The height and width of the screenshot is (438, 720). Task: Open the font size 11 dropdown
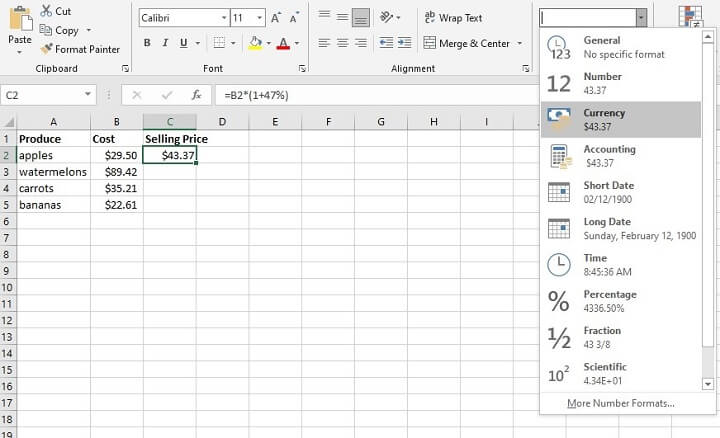pyautogui.click(x=259, y=18)
